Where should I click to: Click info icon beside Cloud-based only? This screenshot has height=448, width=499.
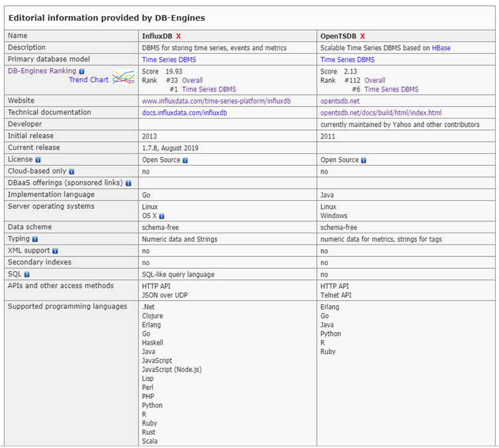tap(72, 172)
